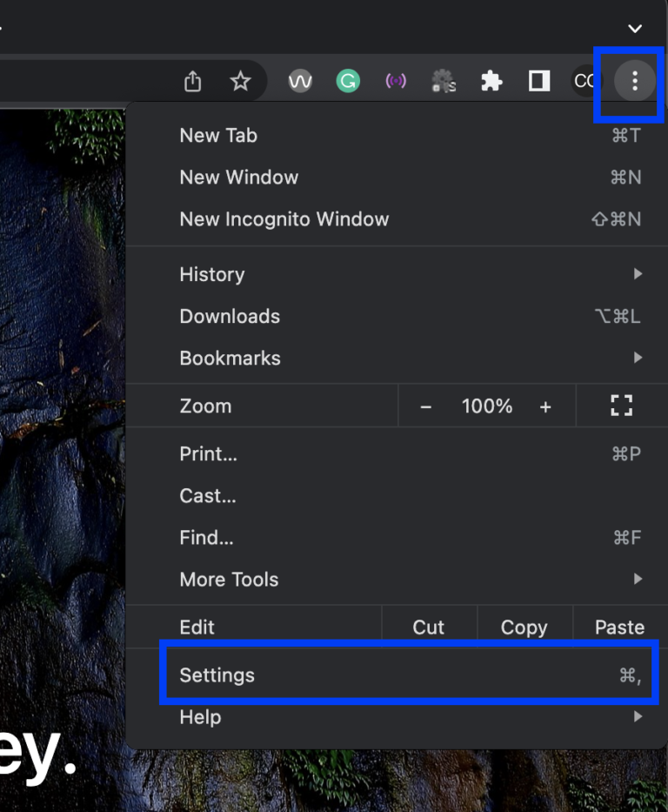The image size is (668, 812).
Task: Expand the Bookmarks submenu
Action: pyautogui.click(x=397, y=359)
